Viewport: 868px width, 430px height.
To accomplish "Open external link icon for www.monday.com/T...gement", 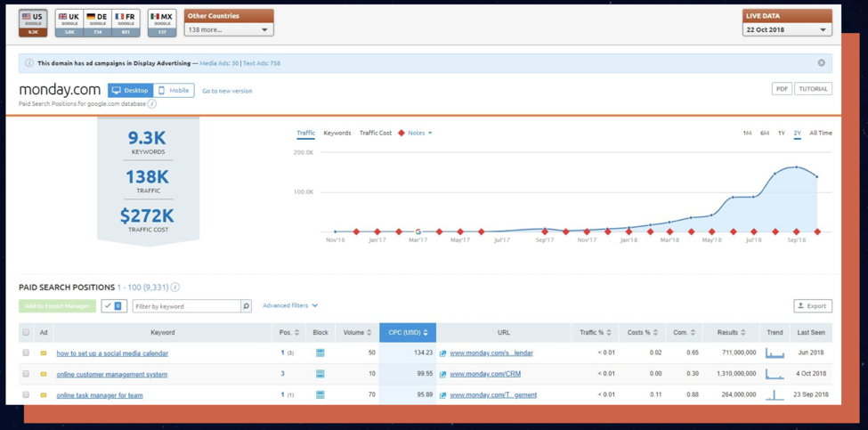I will (442, 395).
